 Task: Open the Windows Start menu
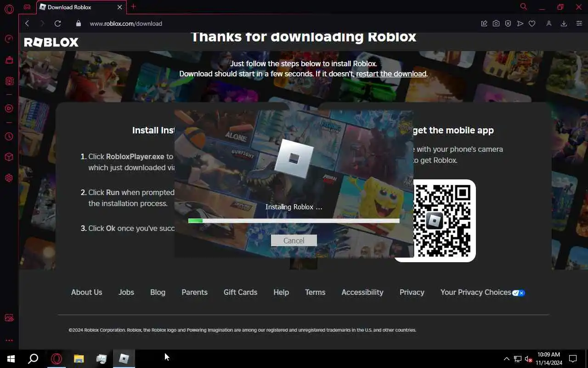pos(11,359)
